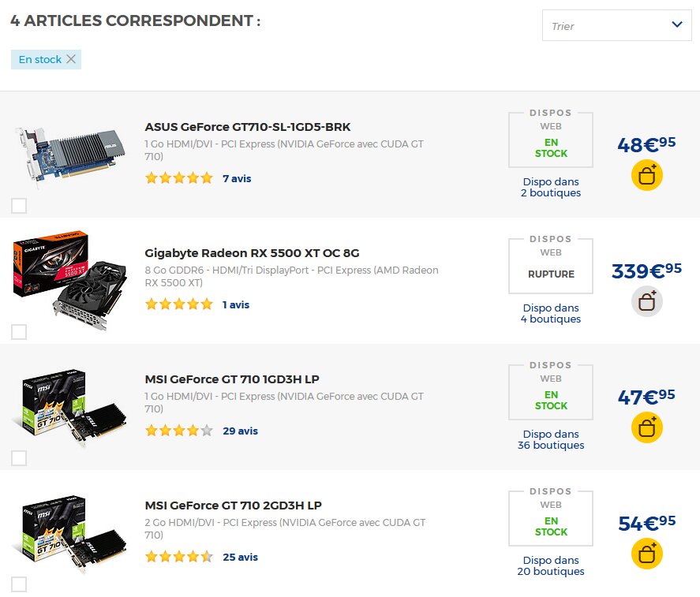Open Gigabyte Radeon RX 5500 XT OC 8G title
This screenshot has height=597, width=700.
[x=252, y=253]
